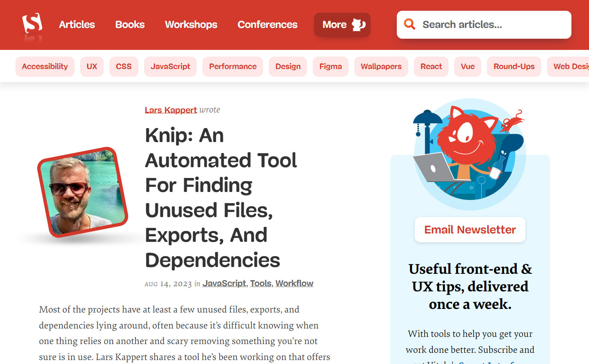Expand the More menu with cat icon

pos(342,25)
